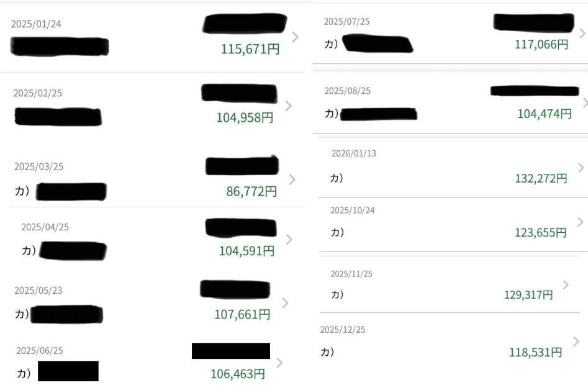Image resolution: width=588 pixels, height=385 pixels.
Task: Tap the chevron for the 2025/07/25 transaction
Action: pos(582,34)
